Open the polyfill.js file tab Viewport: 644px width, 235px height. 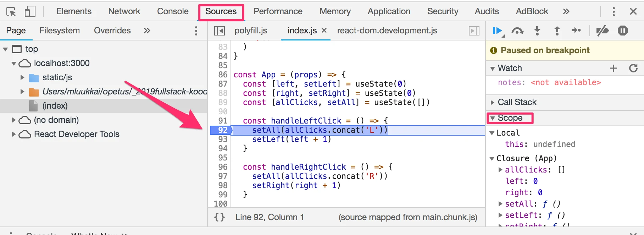pos(251,31)
